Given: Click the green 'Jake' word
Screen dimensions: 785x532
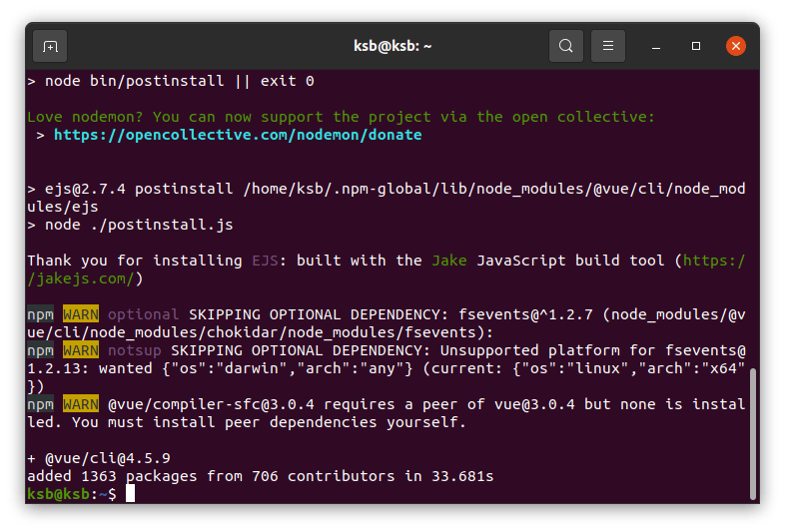Looking at the screenshot, I should click(x=449, y=261).
